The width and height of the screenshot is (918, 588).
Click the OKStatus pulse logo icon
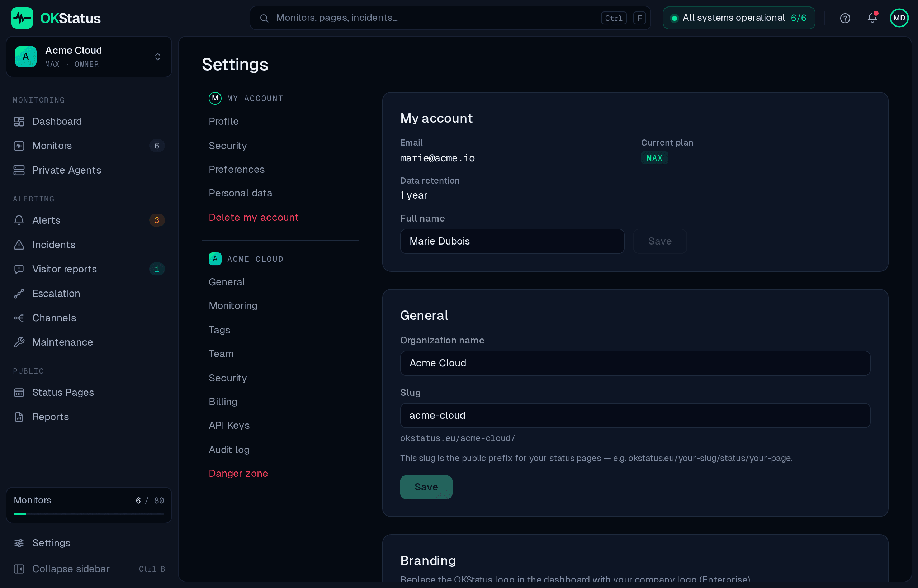(22, 18)
